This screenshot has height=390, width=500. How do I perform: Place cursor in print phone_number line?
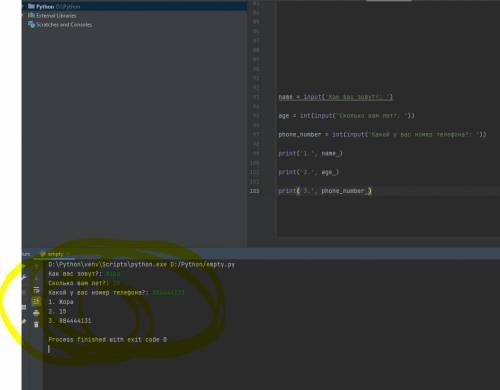point(325,191)
